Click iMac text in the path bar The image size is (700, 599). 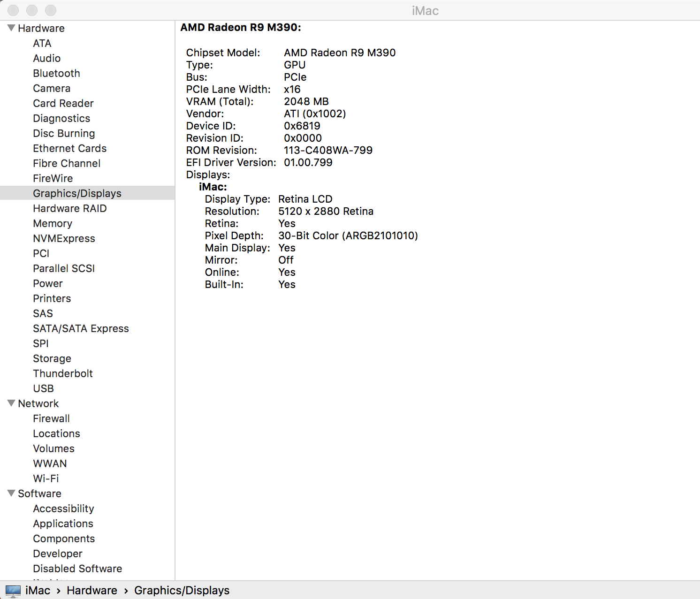point(38,591)
